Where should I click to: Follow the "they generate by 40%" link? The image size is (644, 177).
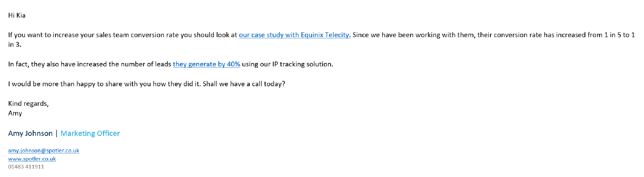tap(206, 64)
